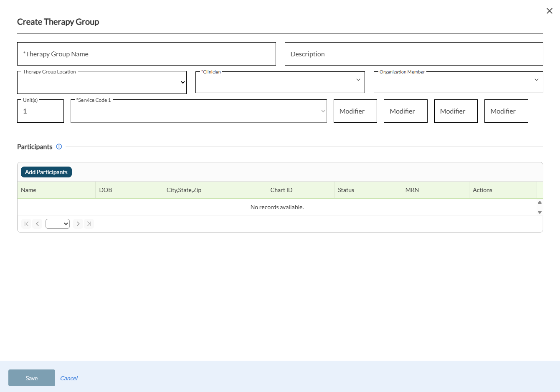The image size is (560, 392).
Task: Sort by Chart ID column header
Action: [301, 190]
